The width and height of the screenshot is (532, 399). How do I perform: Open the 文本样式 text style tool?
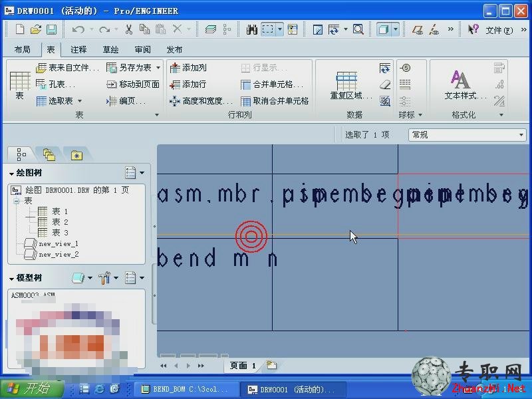[x=465, y=84]
